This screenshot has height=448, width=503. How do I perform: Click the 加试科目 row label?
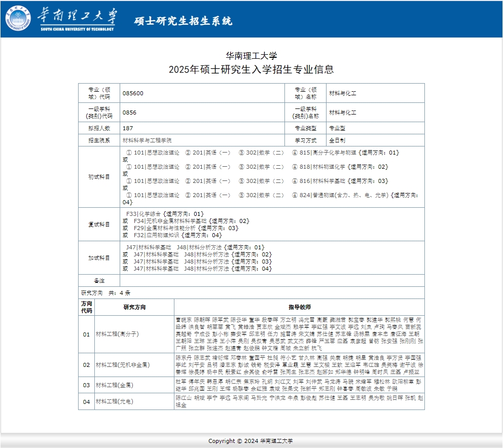point(99,258)
